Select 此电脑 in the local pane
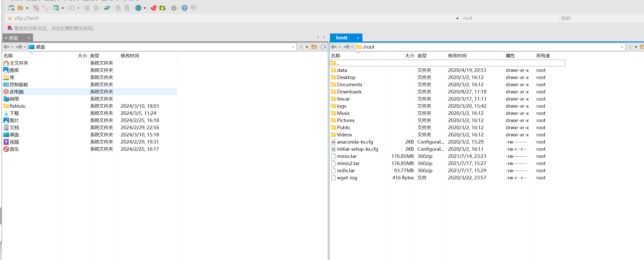The image size is (644, 260). coord(90,92)
